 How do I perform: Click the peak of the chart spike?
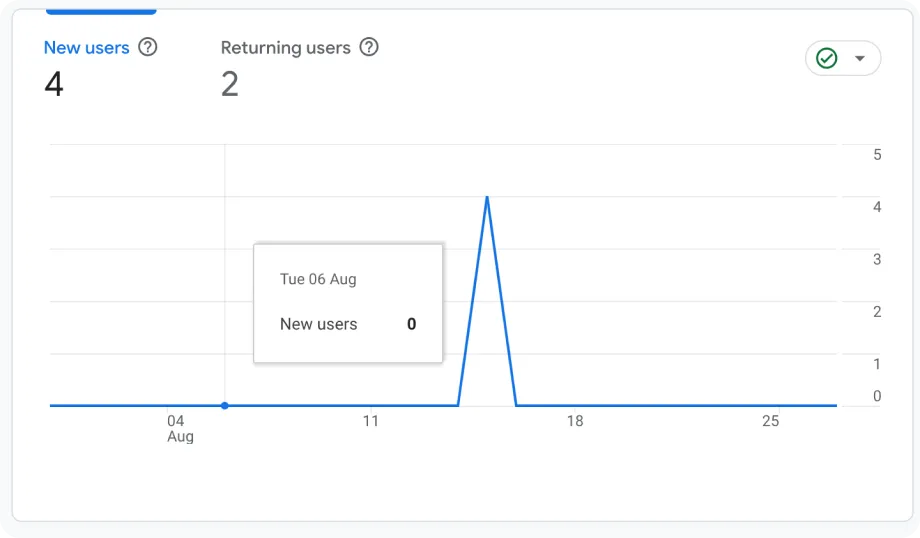pos(487,197)
